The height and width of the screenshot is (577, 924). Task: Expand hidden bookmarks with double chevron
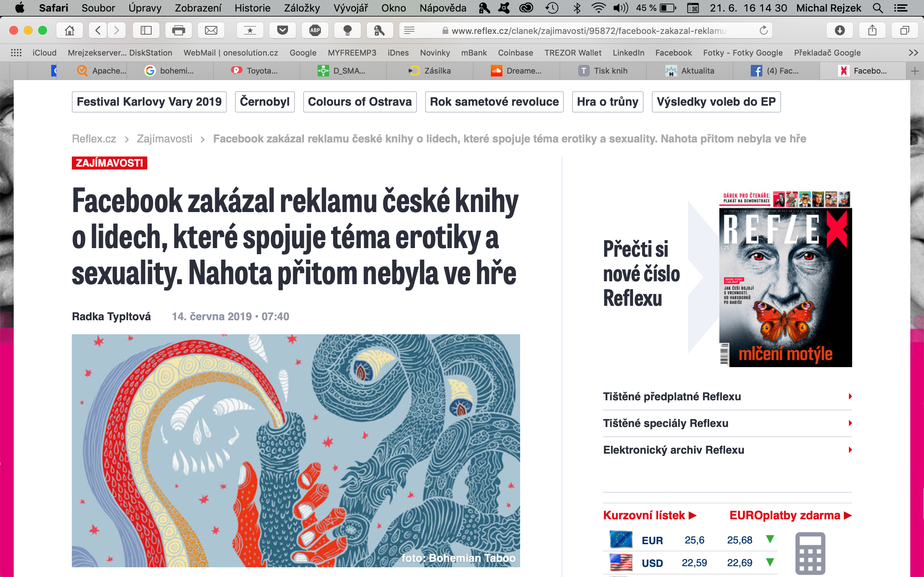(x=913, y=53)
